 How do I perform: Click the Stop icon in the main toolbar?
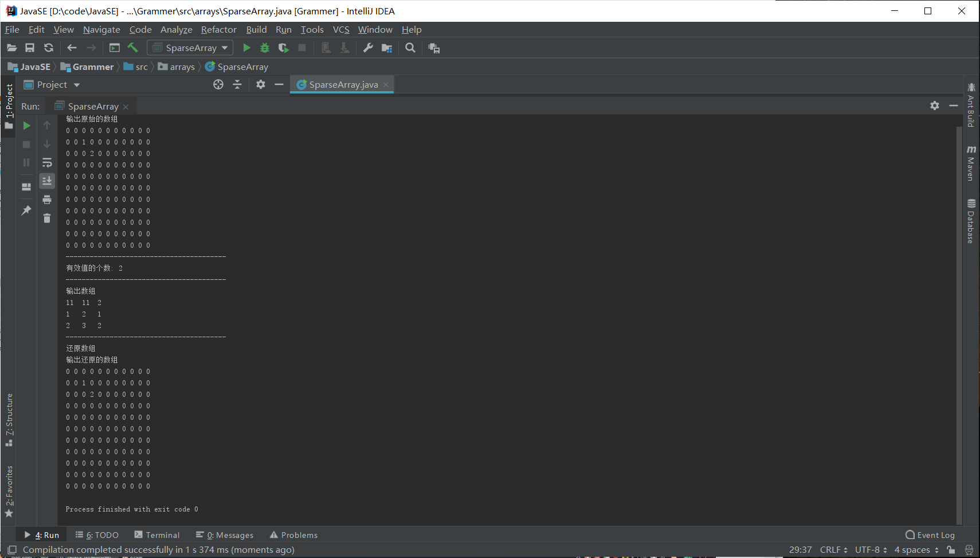pyautogui.click(x=302, y=48)
